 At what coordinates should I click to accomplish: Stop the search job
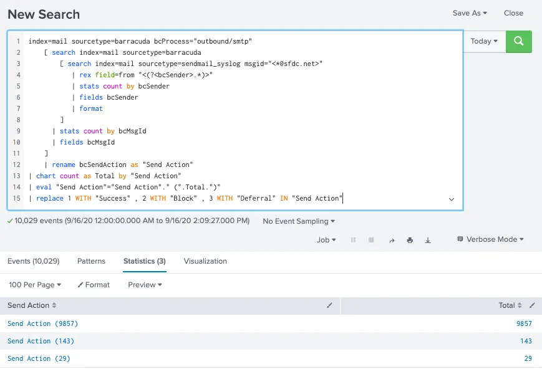point(371,240)
